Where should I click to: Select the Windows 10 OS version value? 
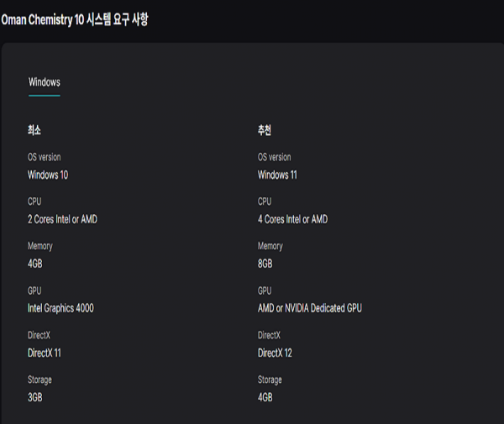pos(48,175)
